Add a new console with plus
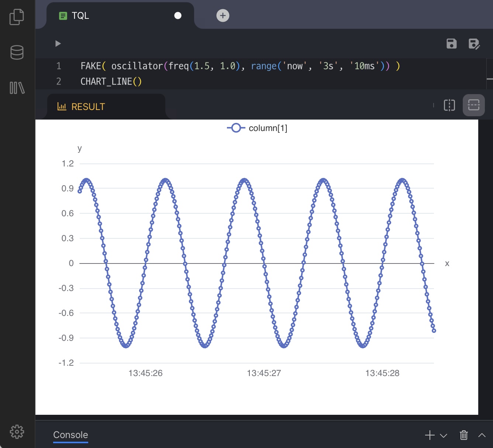The width and height of the screenshot is (493, 448). point(430,435)
